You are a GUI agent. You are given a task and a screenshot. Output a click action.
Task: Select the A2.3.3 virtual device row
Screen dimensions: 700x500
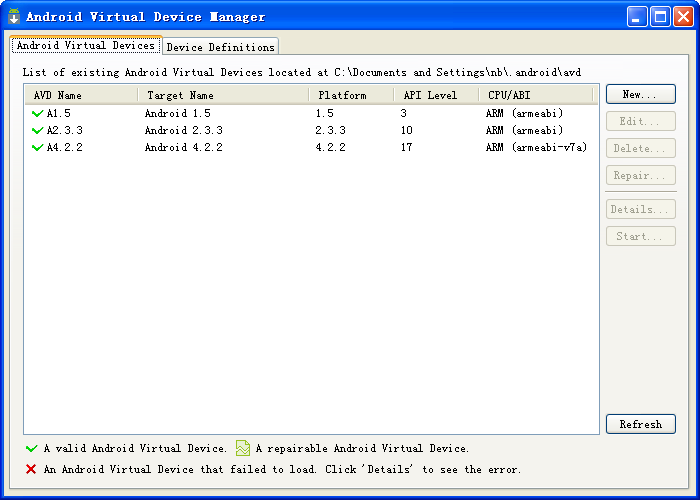[311, 130]
